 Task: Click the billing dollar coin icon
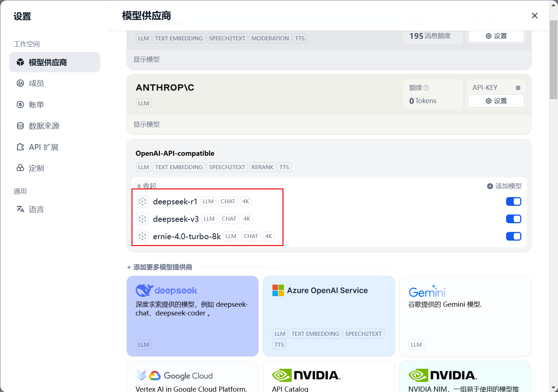[x=20, y=105]
